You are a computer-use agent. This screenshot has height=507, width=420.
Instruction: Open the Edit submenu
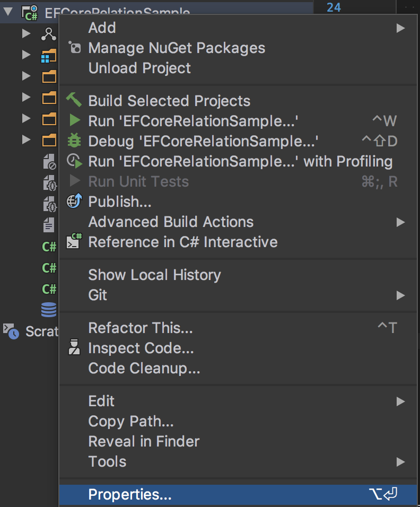[x=238, y=401]
